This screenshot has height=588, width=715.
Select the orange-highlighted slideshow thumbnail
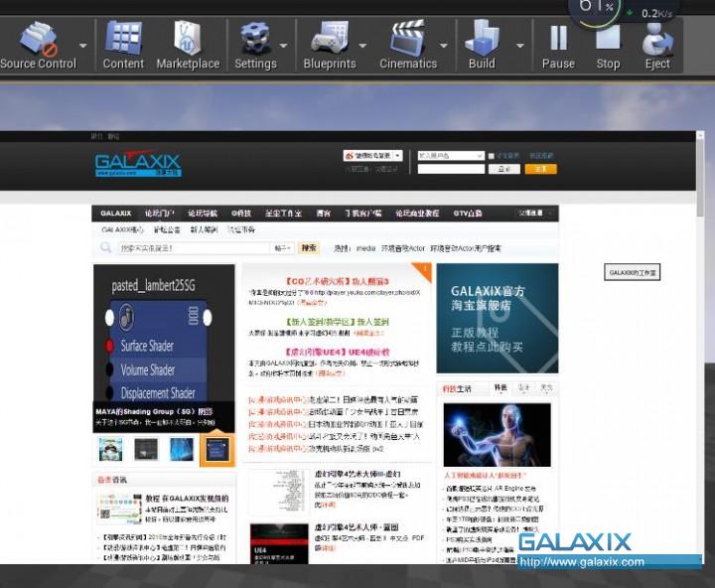(x=216, y=450)
